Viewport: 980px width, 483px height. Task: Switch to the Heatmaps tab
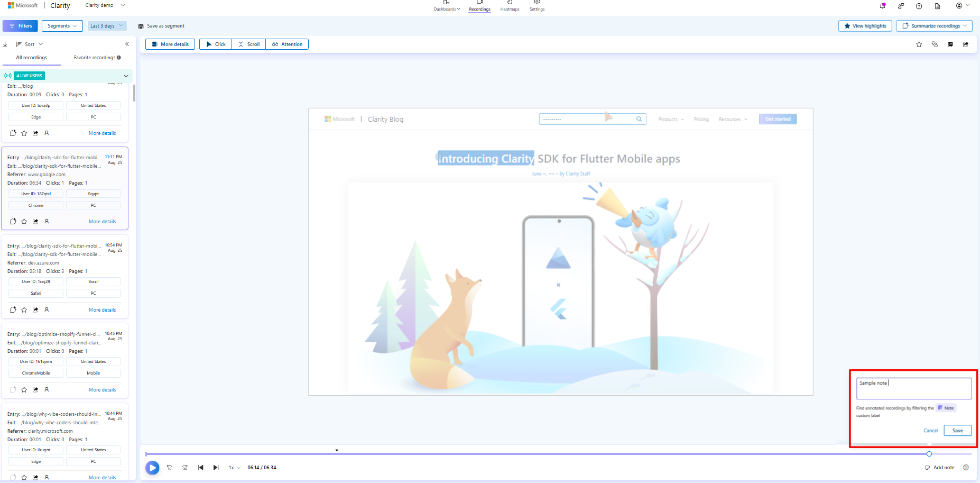click(510, 6)
